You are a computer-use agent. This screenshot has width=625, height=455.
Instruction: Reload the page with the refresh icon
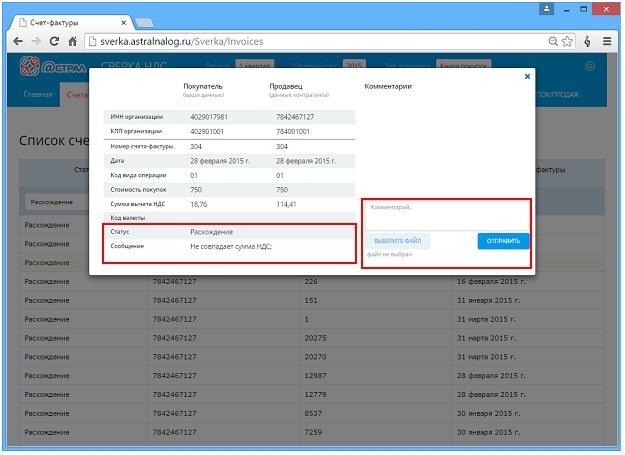coord(55,41)
